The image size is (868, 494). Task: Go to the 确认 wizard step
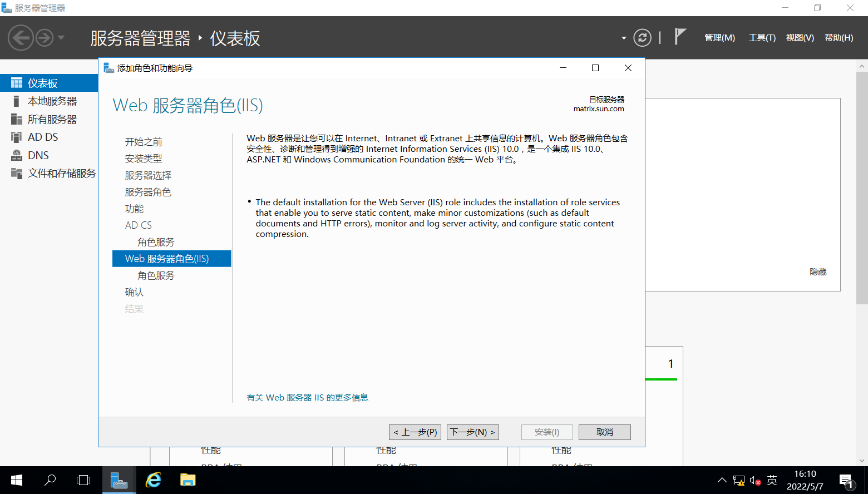[134, 292]
